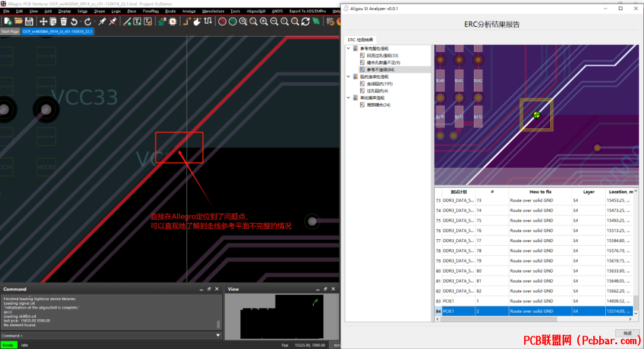The image size is (644, 349).
Task: Click the green 3D board viewer icon
Action: (316, 21)
